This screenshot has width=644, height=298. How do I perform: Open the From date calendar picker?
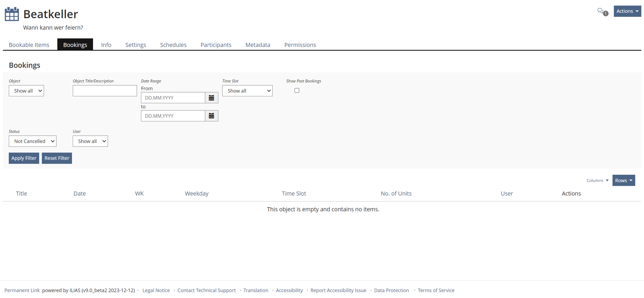point(211,98)
